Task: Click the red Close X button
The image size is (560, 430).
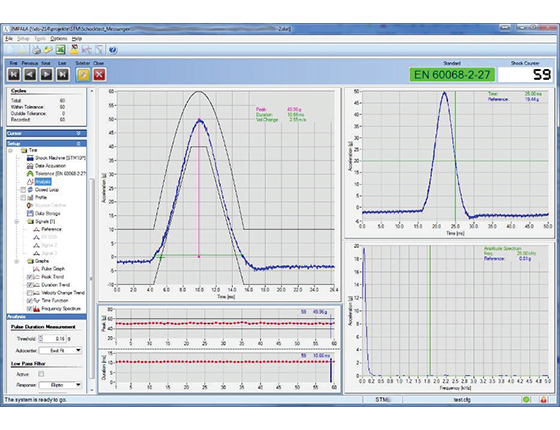Action: [99, 74]
